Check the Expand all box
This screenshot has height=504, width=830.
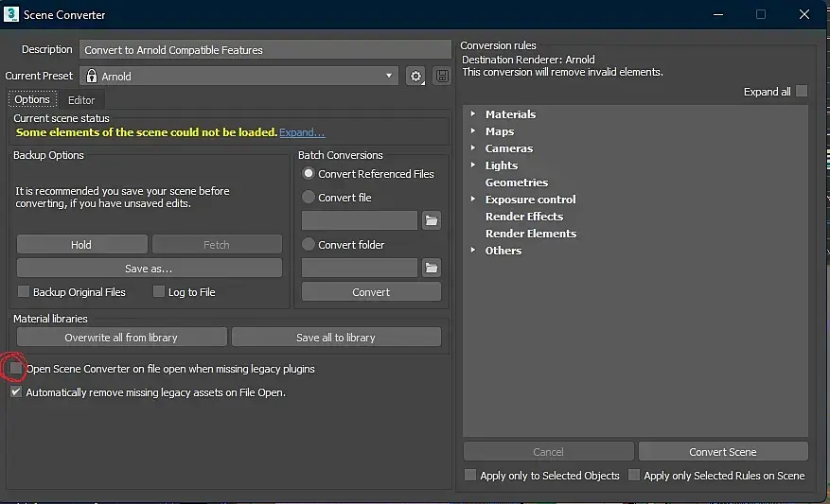802,91
